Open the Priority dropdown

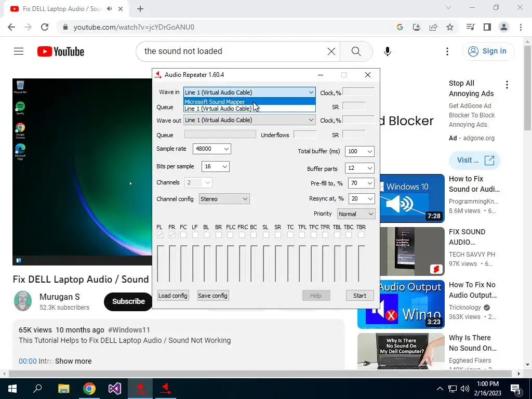(x=356, y=214)
